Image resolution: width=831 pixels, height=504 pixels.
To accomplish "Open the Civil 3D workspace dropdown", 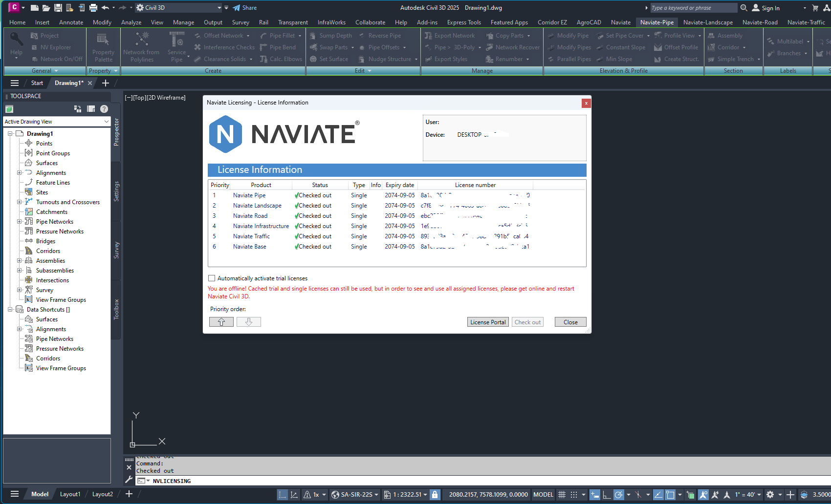I will pyautogui.click(x=179, y=8).
